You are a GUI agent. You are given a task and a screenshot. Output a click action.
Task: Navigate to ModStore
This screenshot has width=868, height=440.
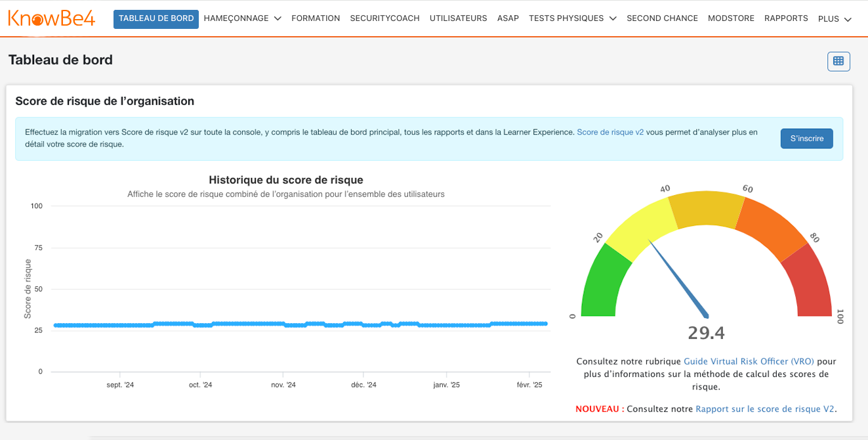[731, 18]
